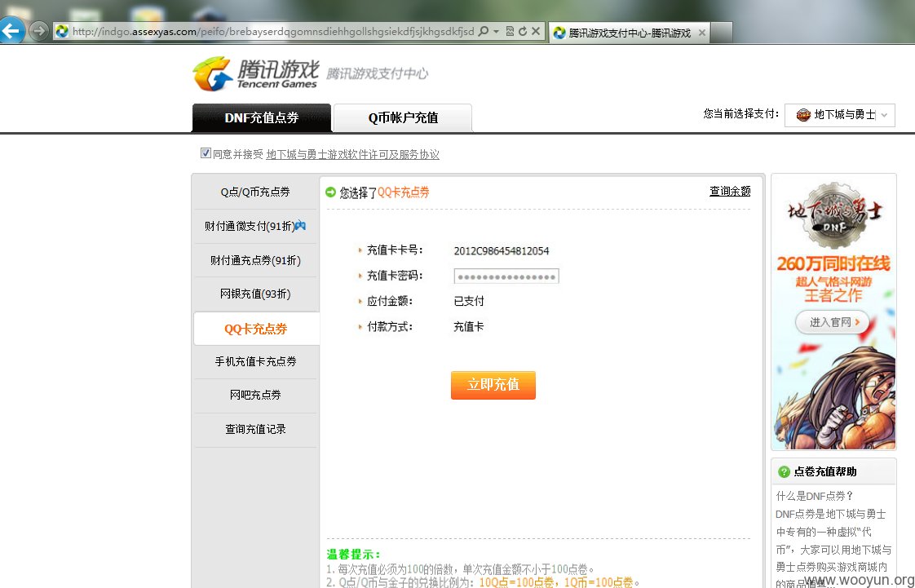Click the 腾讯游戏支付中心 header text
The height and width of the screenshot is (588, 915).
(x=377, y=73)
